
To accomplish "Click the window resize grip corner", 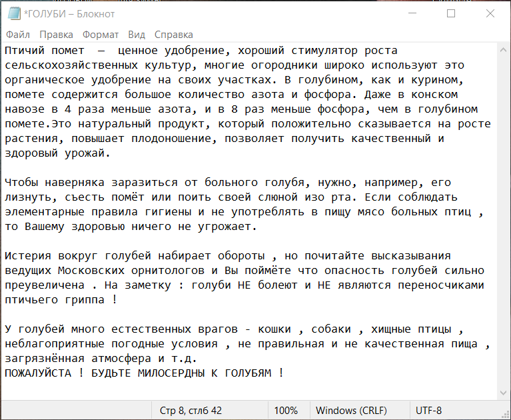I will [506, 415].
